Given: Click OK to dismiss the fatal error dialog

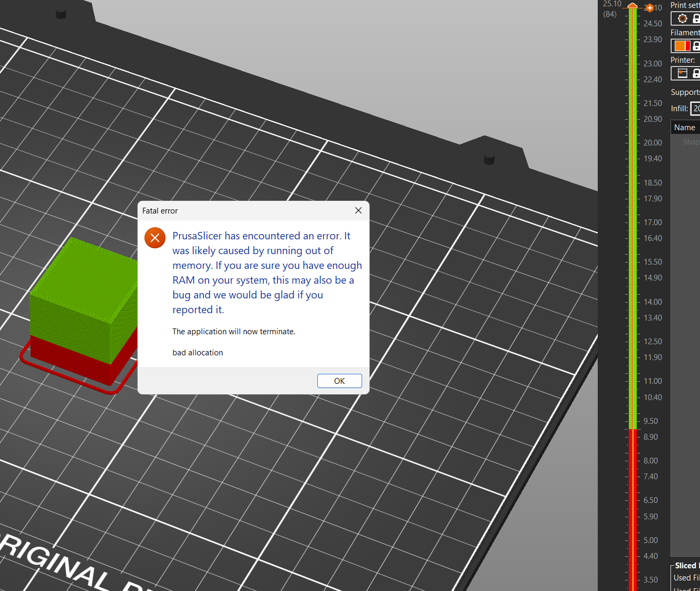Looking at the screenshot, I should click(339, 381).
